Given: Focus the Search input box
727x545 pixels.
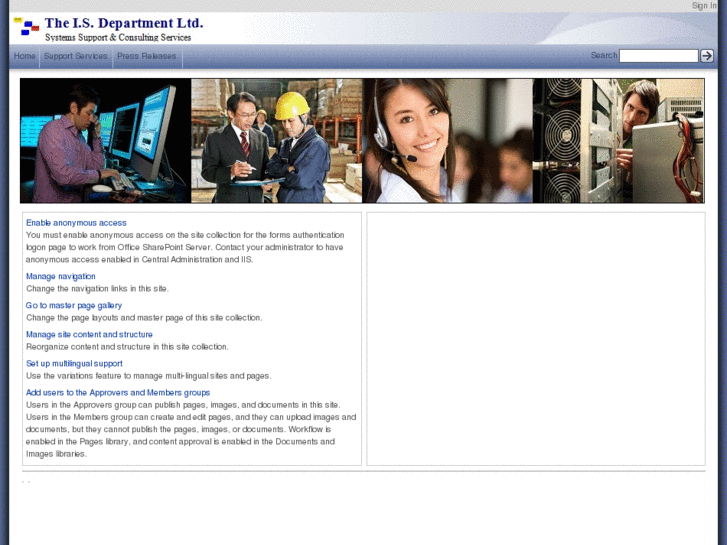Looking at the screenshot, I should coord(658,56).
